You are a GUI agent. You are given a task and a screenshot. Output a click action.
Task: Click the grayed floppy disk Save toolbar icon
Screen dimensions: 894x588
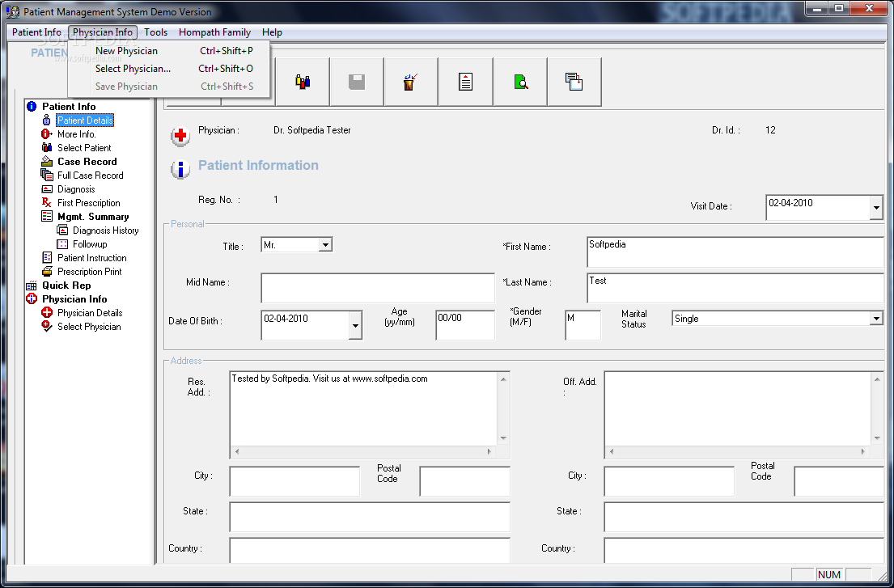pos(356,82)
